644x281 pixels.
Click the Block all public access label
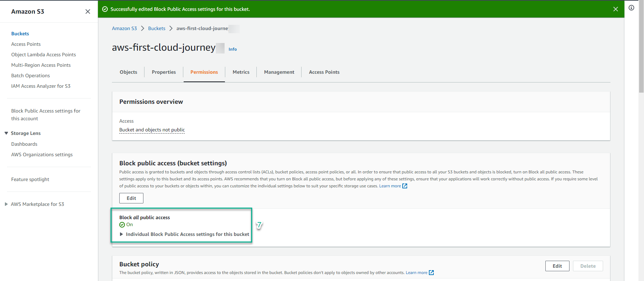pos(144,217)
